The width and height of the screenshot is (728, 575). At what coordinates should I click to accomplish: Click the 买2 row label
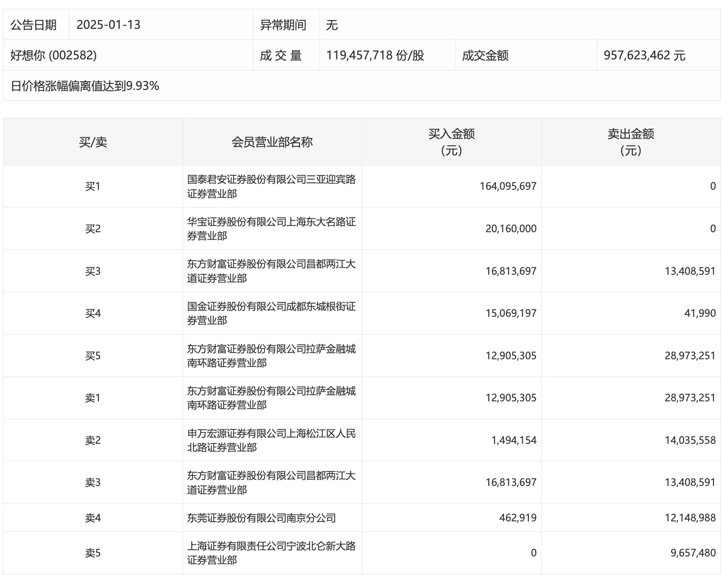click(93, 229)
